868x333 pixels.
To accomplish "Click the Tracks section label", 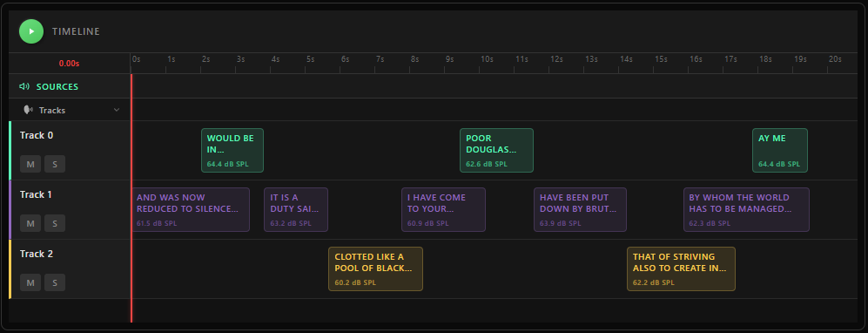I will 52,110.
